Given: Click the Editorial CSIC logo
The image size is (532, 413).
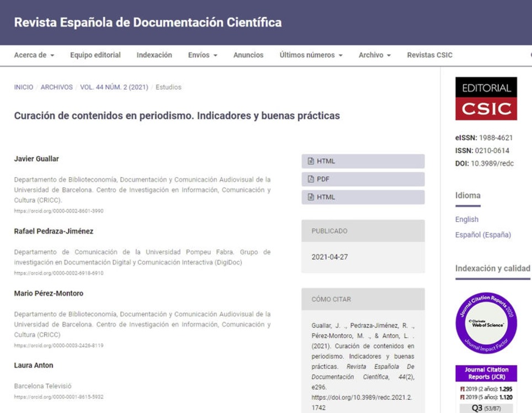Looking at the screenshot, I should (486, 98).
